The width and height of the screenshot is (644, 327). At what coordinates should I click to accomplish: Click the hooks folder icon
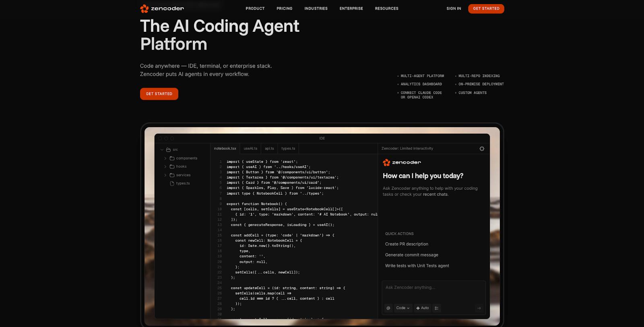172,167
